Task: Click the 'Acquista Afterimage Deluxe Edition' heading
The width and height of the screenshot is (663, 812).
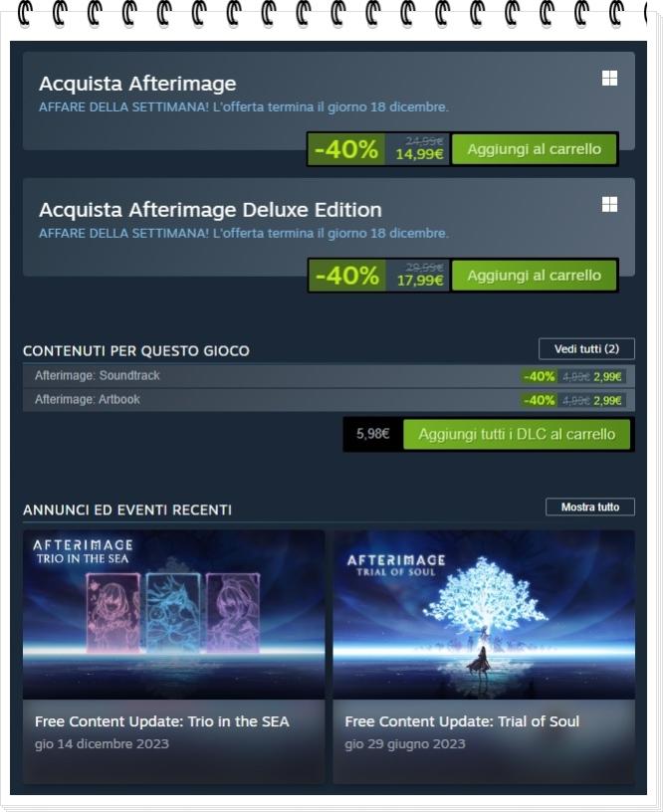Action: point(210,210)
